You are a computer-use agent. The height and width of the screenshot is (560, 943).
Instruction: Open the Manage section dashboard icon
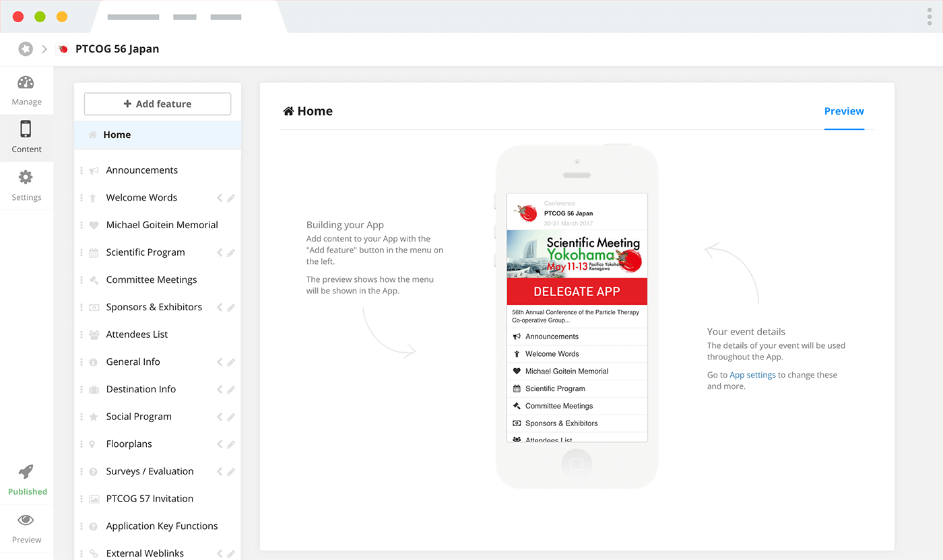coord(26,83)
